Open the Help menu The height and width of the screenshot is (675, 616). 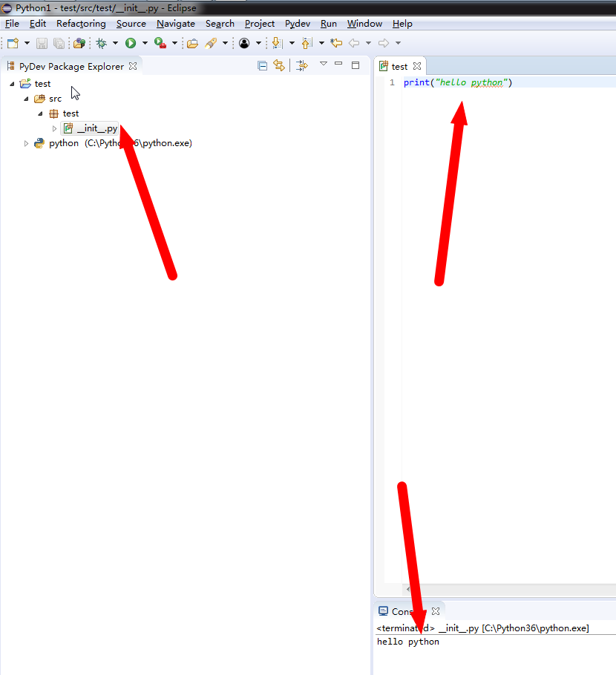pyautogui.click(x=402, y=24)
